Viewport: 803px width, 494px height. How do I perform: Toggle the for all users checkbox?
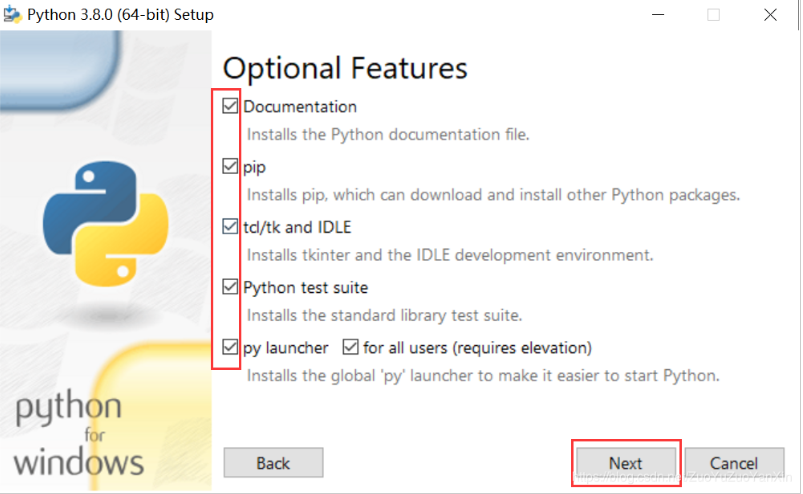tap(350, 347)
